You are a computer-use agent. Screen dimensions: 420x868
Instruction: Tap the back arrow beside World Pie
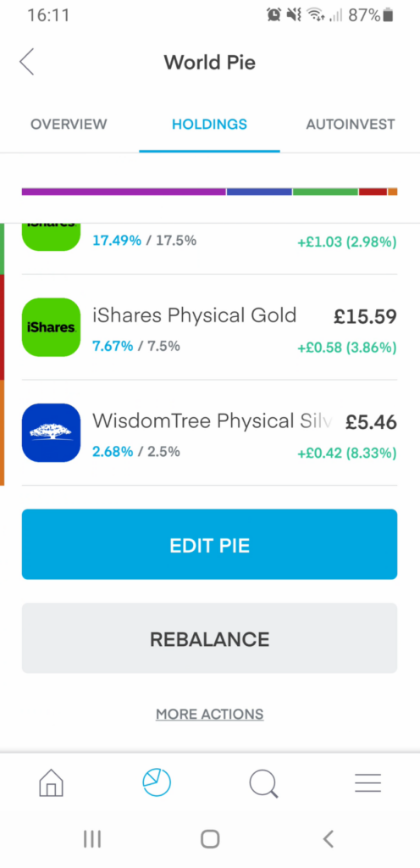26,61
